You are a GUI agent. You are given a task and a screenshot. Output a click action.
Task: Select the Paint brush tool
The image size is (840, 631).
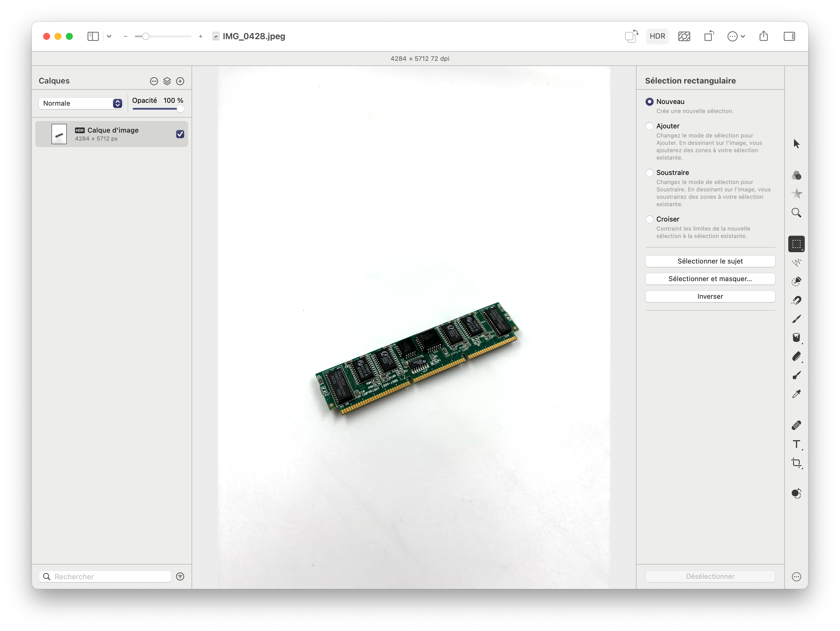click(x=796, y=319)
